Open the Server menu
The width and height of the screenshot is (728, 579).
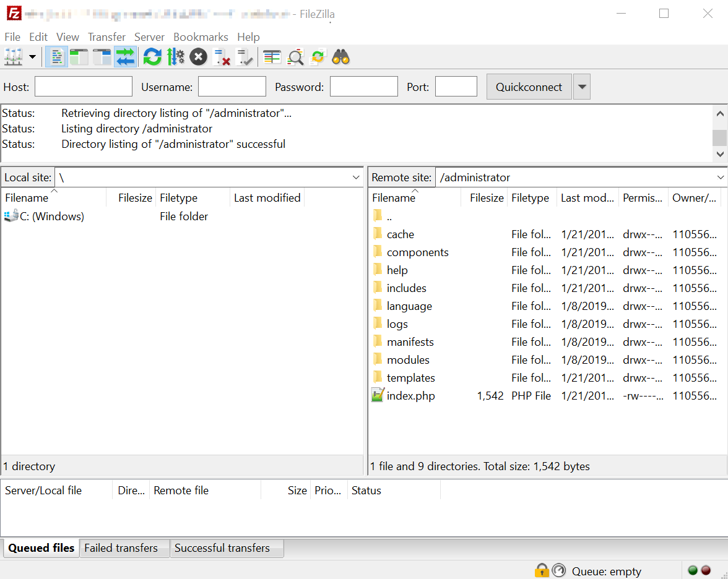pos(150,36)
